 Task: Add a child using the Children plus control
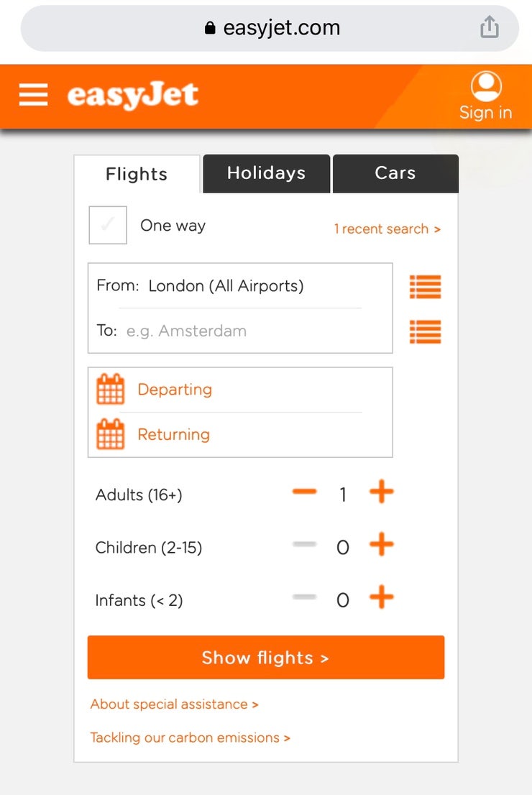382,545
